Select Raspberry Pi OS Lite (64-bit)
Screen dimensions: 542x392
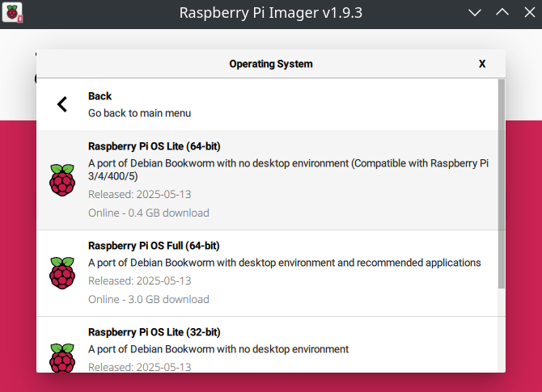(x=268, y=180)
